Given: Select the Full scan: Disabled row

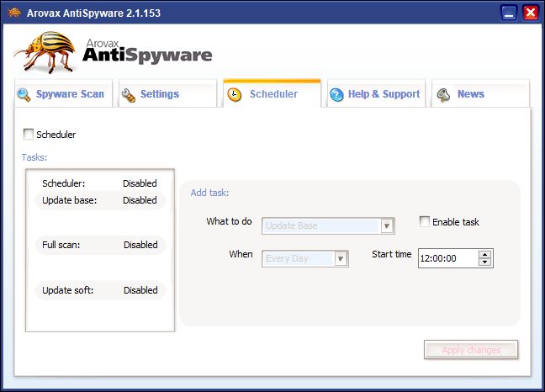Looking at the screenshot, I should (x=100, y=245).
